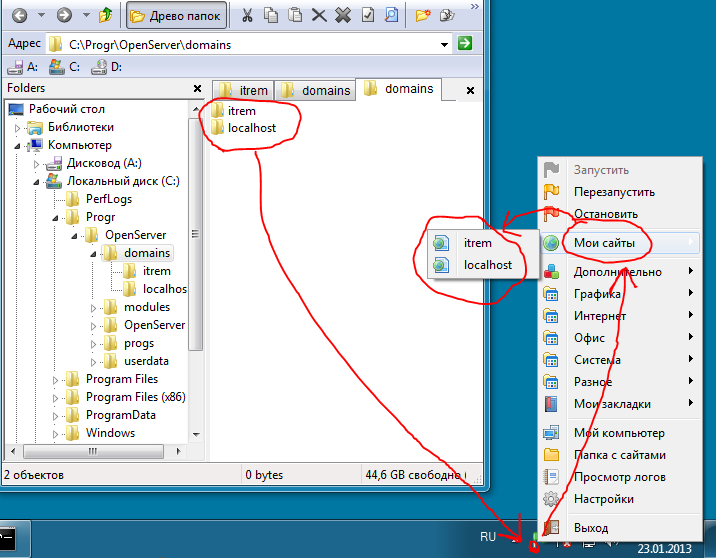716x558 pixels.
Task: Click the toolbar icon right of New folder
Action: (x=447, y=16)
